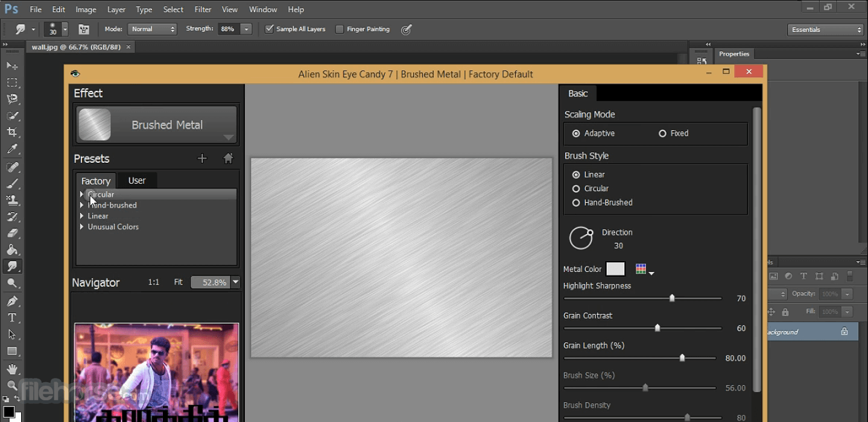Set Navigator zoom to 1:1

coord(154,282)
